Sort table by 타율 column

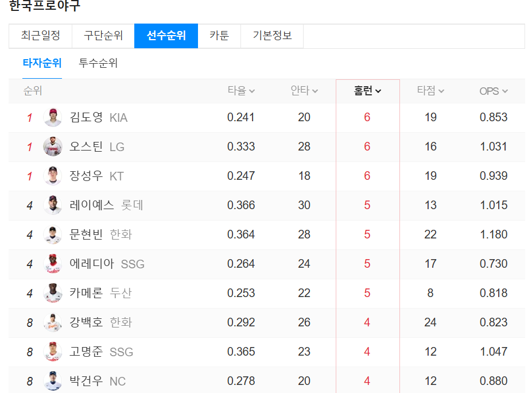[x=241, y=91]
